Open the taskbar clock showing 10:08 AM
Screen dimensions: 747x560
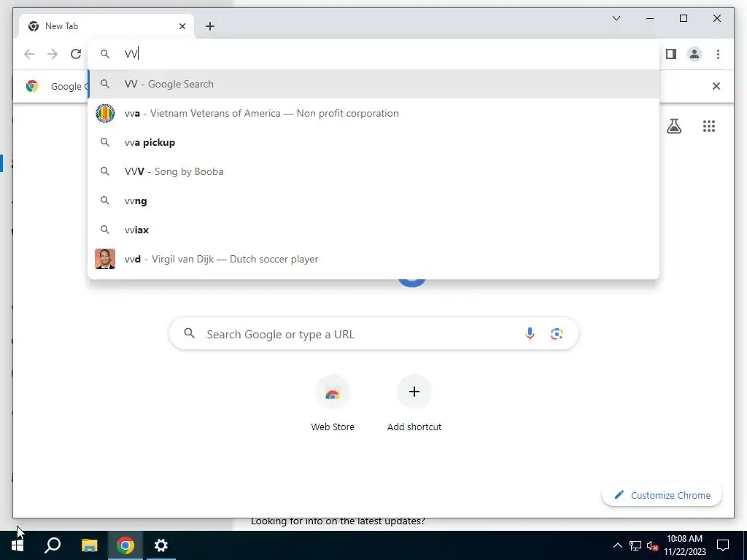click(684, 545)
